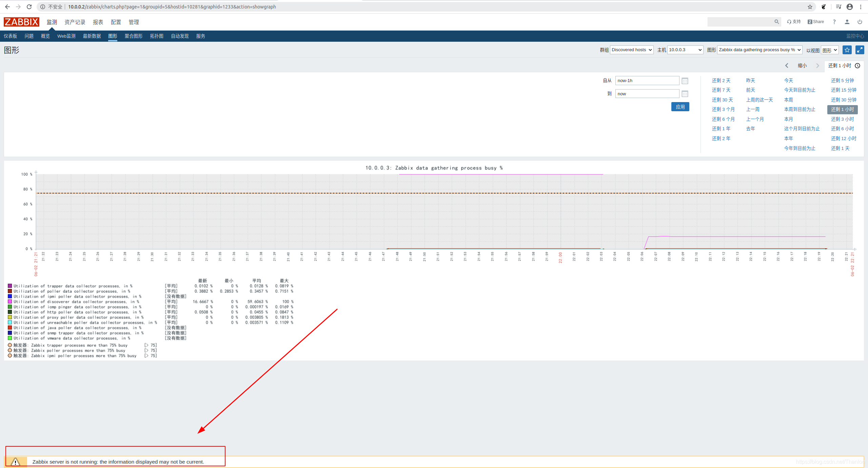The image size is (868, 468).
Task: Select 本周到目前为止 time range
Action: (x=800, y=110)
